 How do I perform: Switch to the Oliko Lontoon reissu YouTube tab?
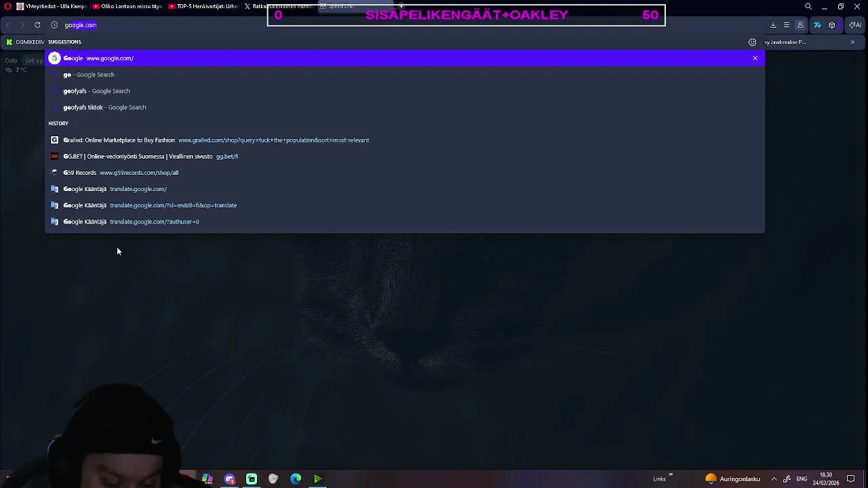point(127,7)
